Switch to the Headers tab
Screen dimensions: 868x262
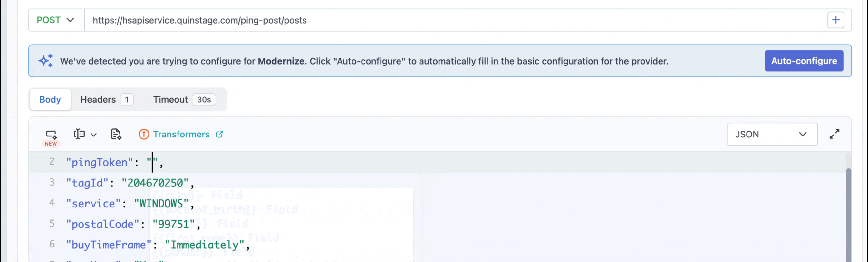(107, 100)
